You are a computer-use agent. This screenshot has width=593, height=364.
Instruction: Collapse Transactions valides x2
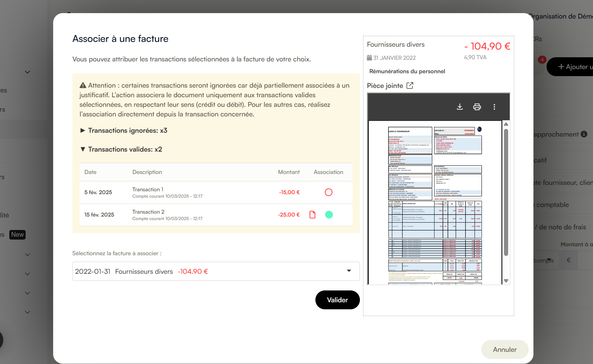click(121, 149)
